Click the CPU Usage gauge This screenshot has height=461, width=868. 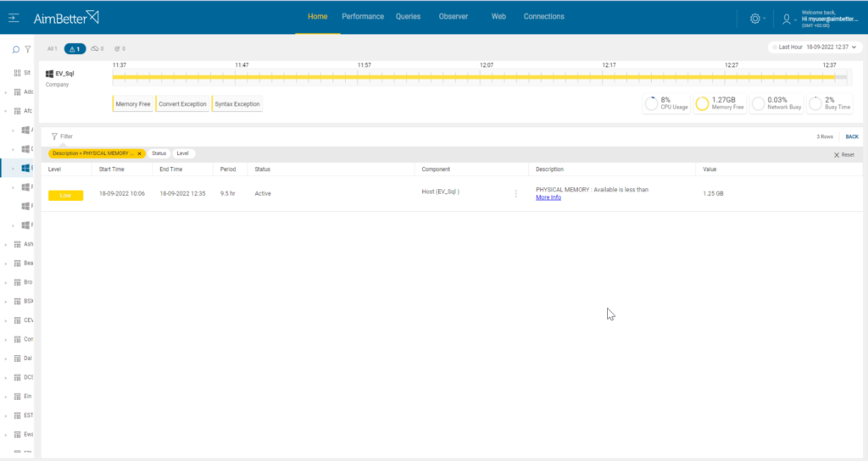pos(666,103)
